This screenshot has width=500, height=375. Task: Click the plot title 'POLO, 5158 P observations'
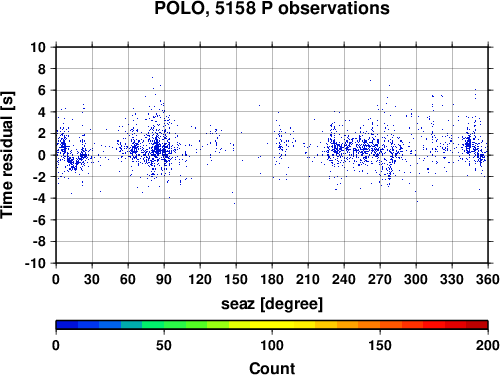[x=272, y=8]
